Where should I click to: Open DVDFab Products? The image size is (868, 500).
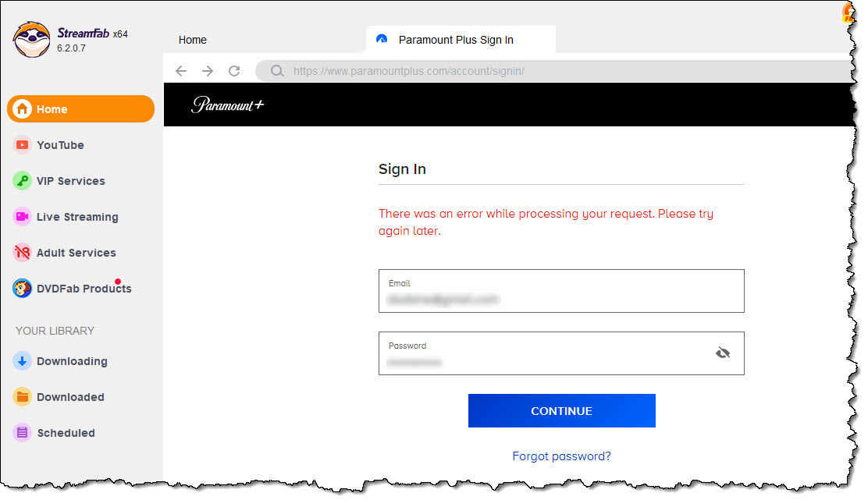pos(84,289)
